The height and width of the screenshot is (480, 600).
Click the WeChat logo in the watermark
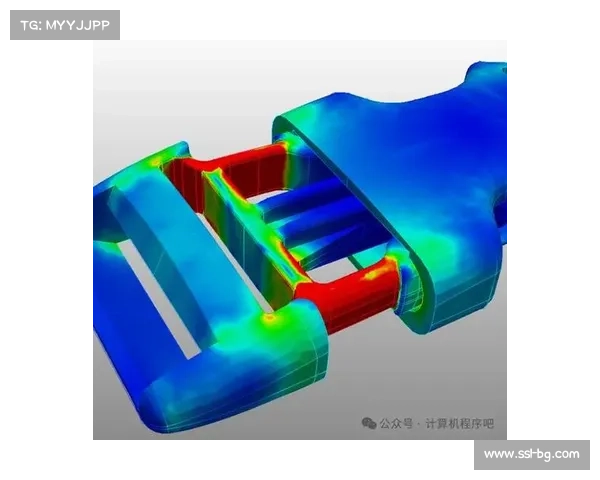click(x=370, y=423)
